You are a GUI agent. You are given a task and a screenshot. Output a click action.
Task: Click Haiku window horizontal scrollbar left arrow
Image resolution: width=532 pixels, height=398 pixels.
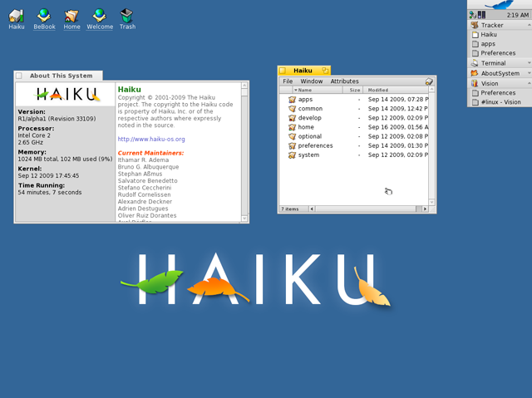(312, 209)
